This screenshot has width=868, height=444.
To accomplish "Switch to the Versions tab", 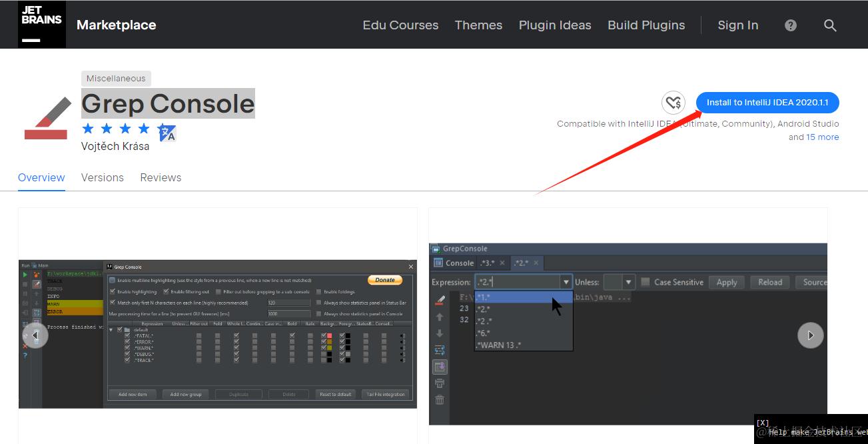I will (103, 177).
